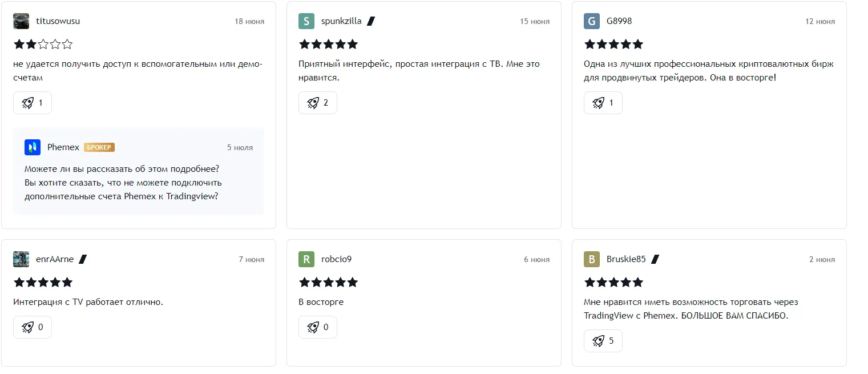
Task: Click the Phemex broker name link
Action: click(63, 147)
